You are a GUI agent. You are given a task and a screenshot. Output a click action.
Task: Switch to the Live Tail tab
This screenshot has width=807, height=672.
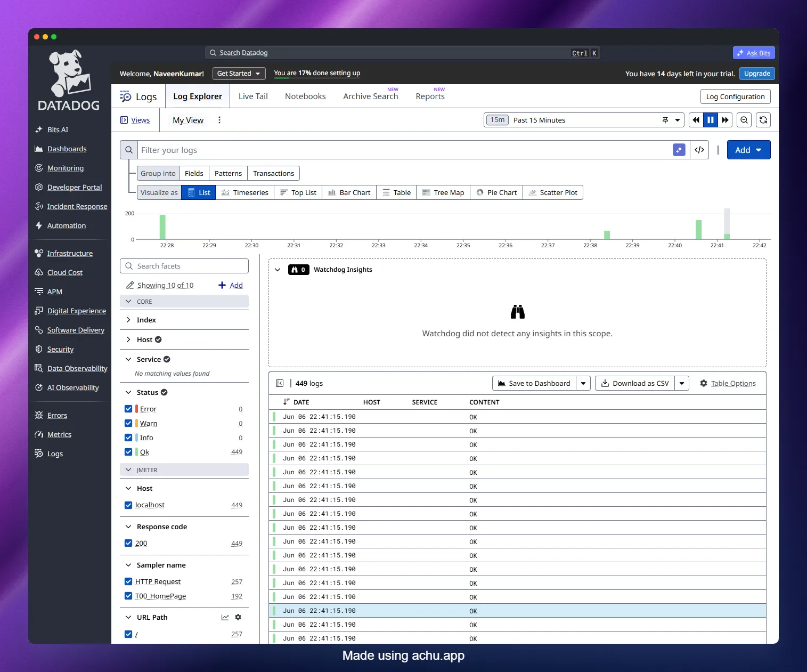253,96
